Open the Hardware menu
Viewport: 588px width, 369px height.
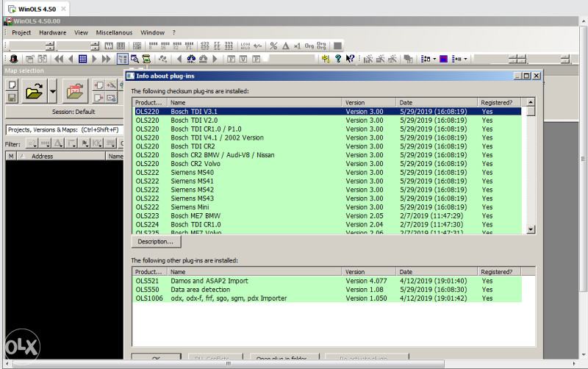(x=52, y=32)
